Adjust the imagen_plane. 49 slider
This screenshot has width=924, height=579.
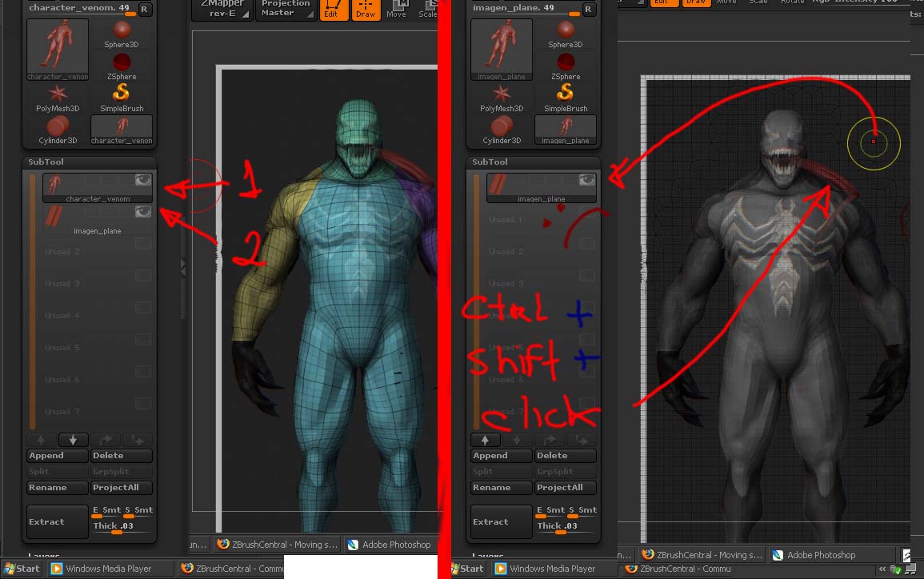[x=525, y=9]
